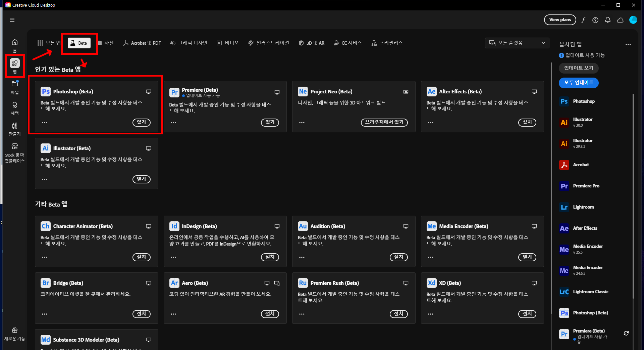Click the Audition (Beta) icon
644x350 pixels.
coord(303,226)
